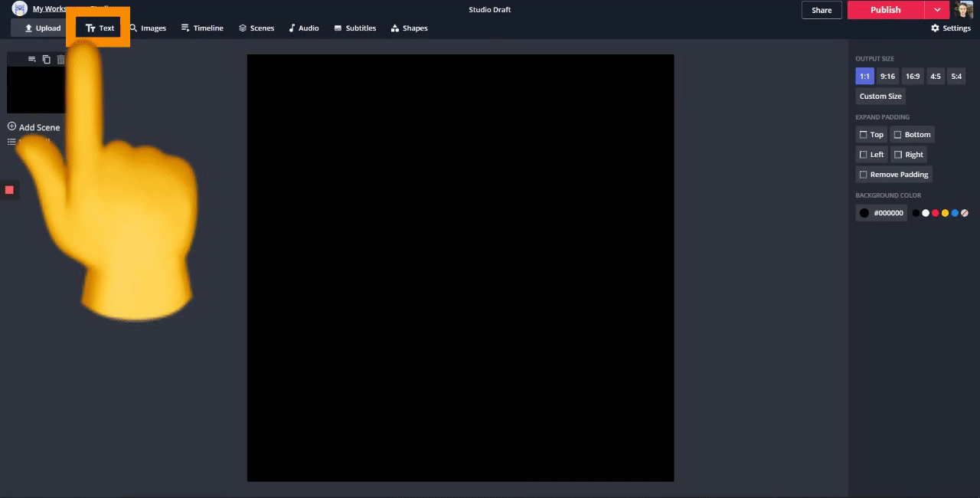This screenshot has height=498, width=980.
Task: Pick the red background color swatch
Action: (935, 213)
